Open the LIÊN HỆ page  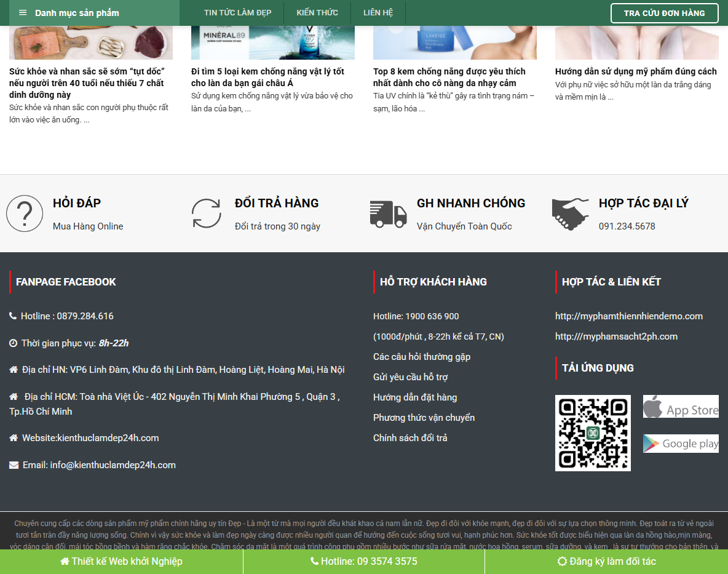pyautogui.click(x=378, y=12)
